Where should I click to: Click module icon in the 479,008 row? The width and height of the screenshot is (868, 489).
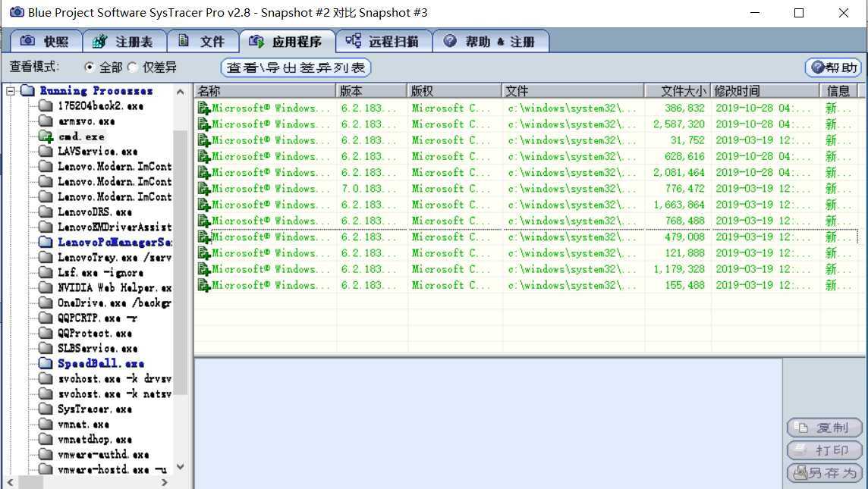tap(204, 237)
